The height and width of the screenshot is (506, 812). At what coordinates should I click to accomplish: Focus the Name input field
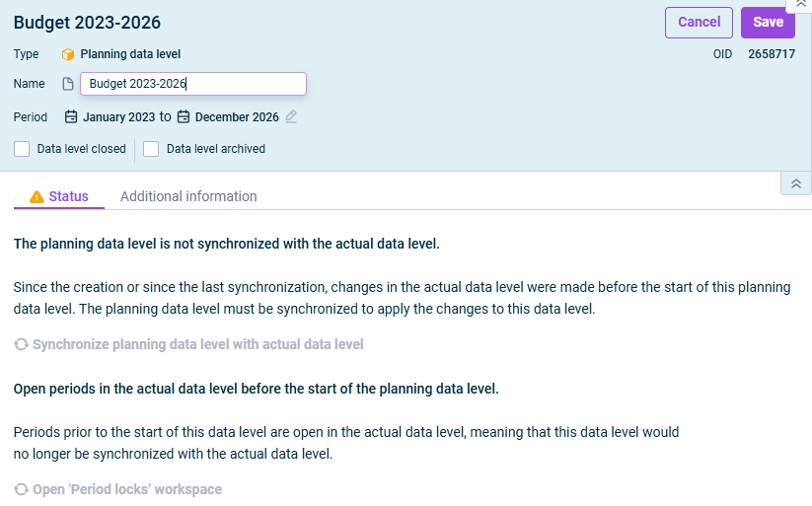[x=193, y=84]
